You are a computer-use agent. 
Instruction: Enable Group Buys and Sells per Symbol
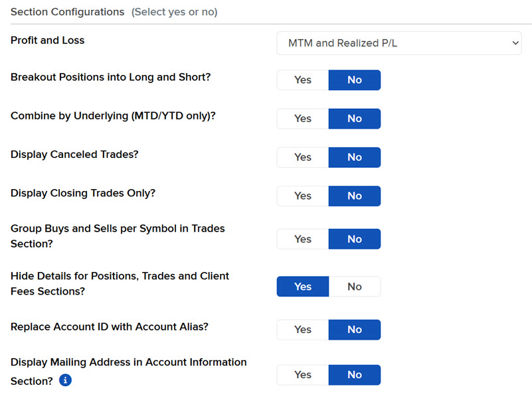coord(302,239)
